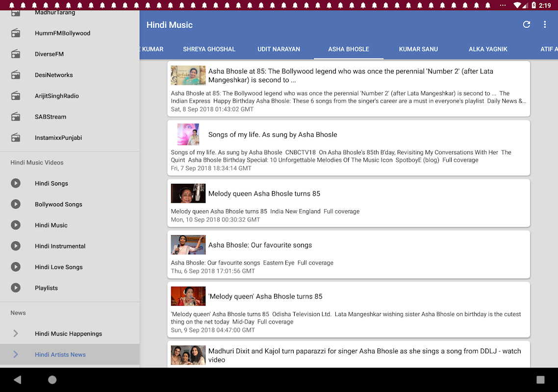558x392 pixels.
Task: Select the SABStream station label
Action: 51,117
